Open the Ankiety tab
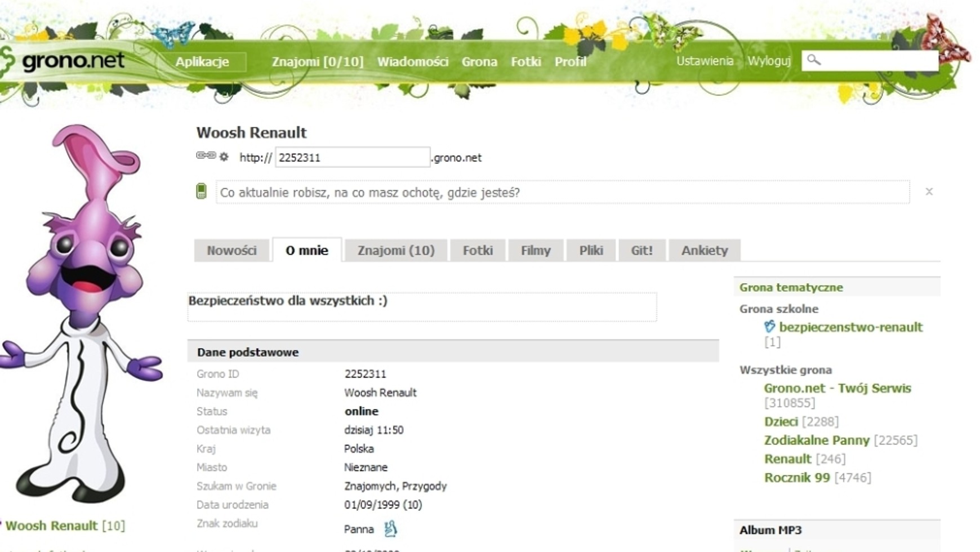Image resolution: width=980 pixels, height=552 pixels. tap(704, 251)
